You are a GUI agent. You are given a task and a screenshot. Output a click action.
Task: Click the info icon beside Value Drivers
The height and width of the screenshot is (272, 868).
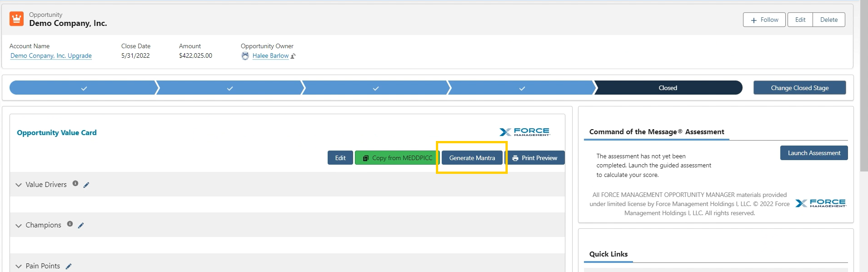75,184
